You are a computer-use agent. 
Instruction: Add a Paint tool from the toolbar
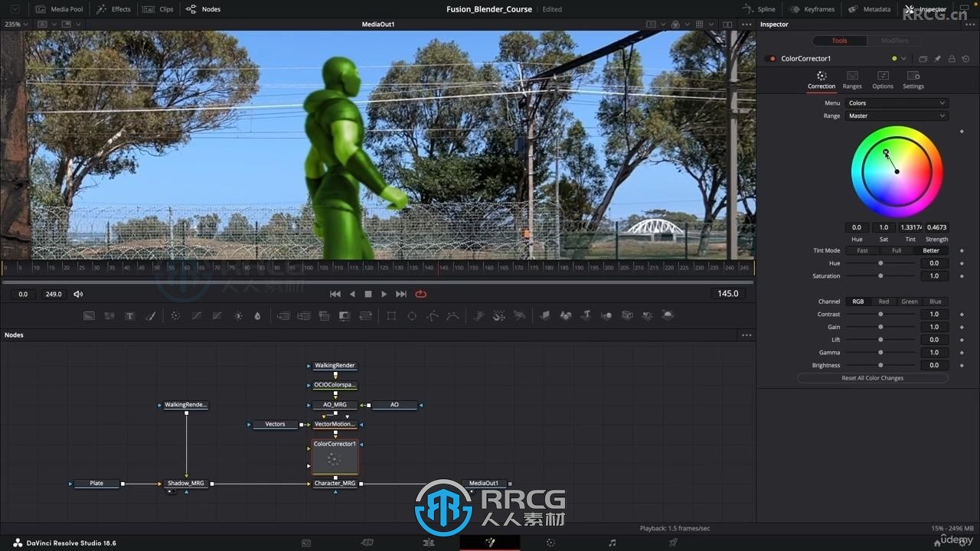pos(150,315)
